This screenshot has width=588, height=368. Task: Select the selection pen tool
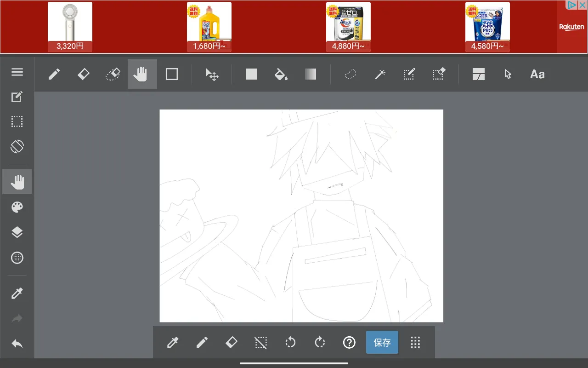tap(409, 74)
